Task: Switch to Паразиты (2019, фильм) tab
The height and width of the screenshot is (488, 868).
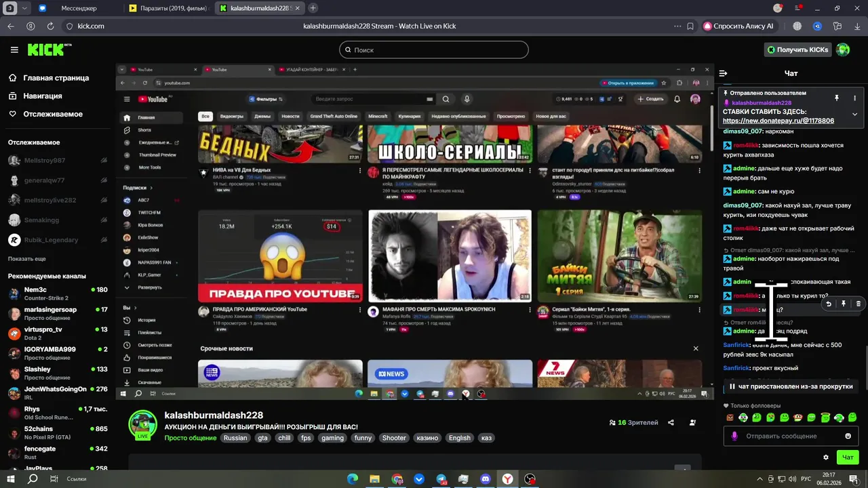Action: point(170,8)
